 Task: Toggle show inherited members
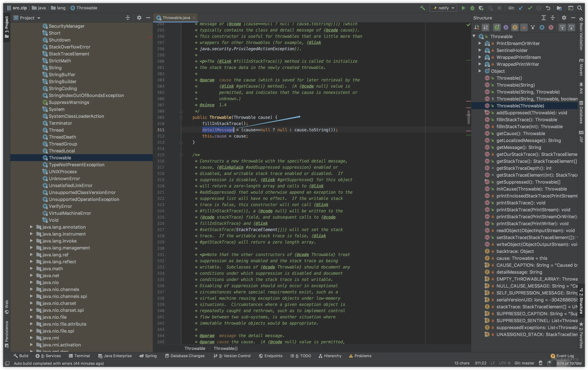tap(497, 27)
